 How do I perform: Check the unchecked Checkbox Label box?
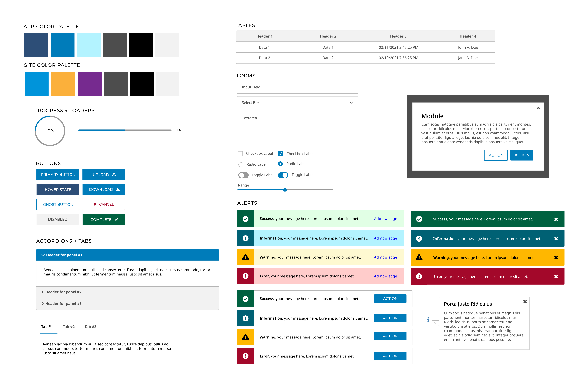coord(240,154)
